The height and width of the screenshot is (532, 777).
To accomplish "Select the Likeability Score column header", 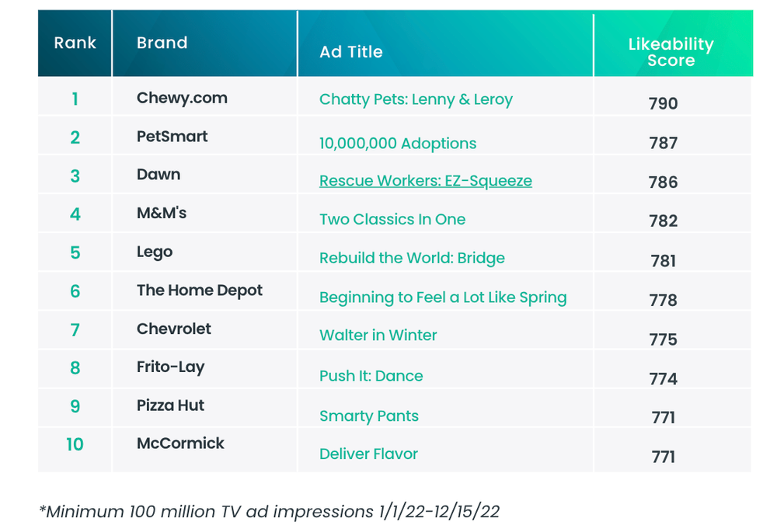I will click(671, 52).
